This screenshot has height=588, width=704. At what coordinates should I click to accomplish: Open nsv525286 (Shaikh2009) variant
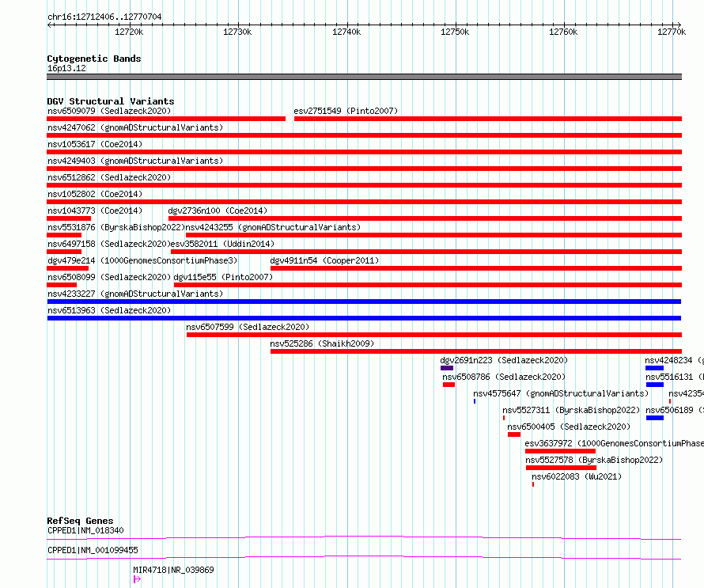[x=322, y=343]
